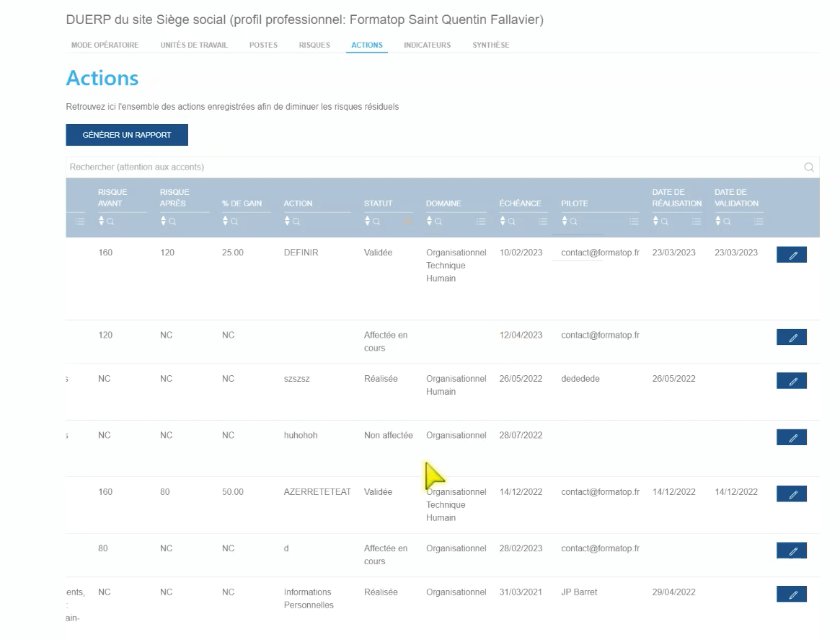Click the dededede pilot cell
The width and height of the screenshot is (840, 640).
click(580, 379)
